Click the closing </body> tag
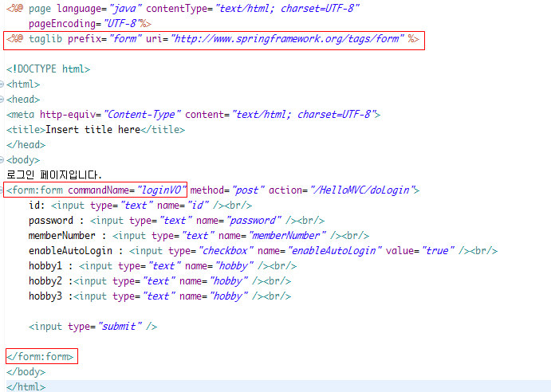551x392 pixels. (26, 371)
